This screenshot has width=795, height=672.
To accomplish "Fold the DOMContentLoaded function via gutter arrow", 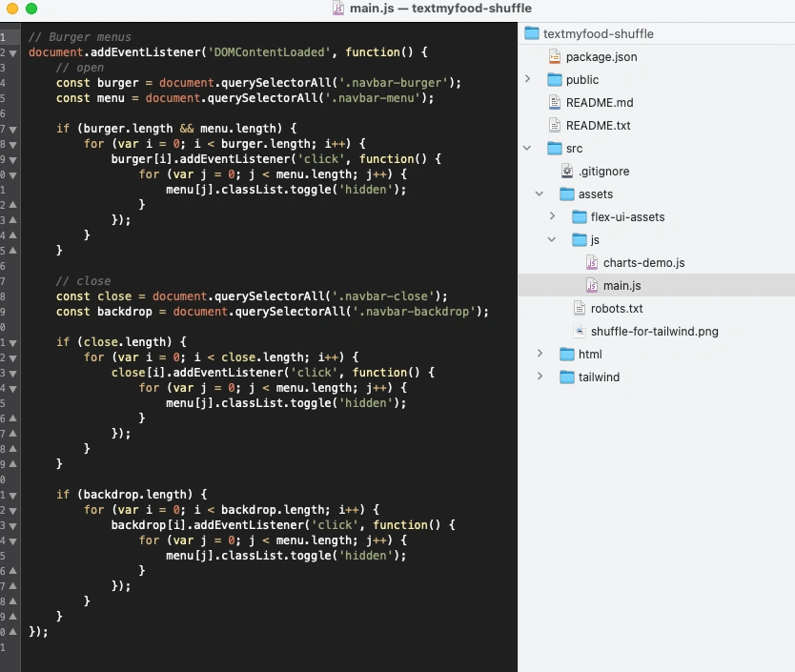I will pyautogui.click(x=12, y=52).
